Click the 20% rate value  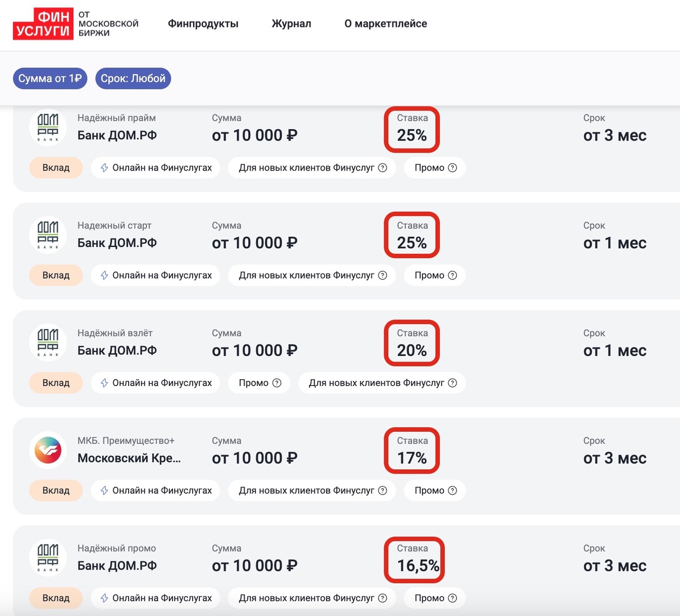[412, 350]
